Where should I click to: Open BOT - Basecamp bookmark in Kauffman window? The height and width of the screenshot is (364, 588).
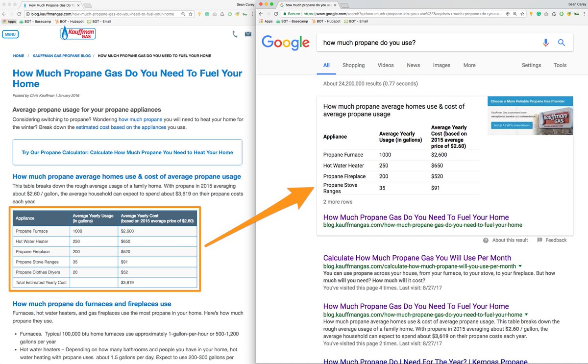click(35, 22)
